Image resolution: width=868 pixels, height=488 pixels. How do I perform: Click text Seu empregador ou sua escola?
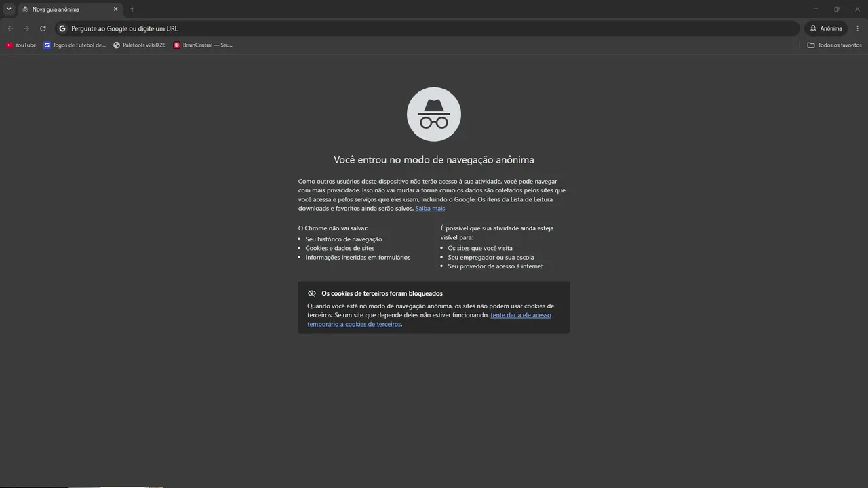(491, 258)
